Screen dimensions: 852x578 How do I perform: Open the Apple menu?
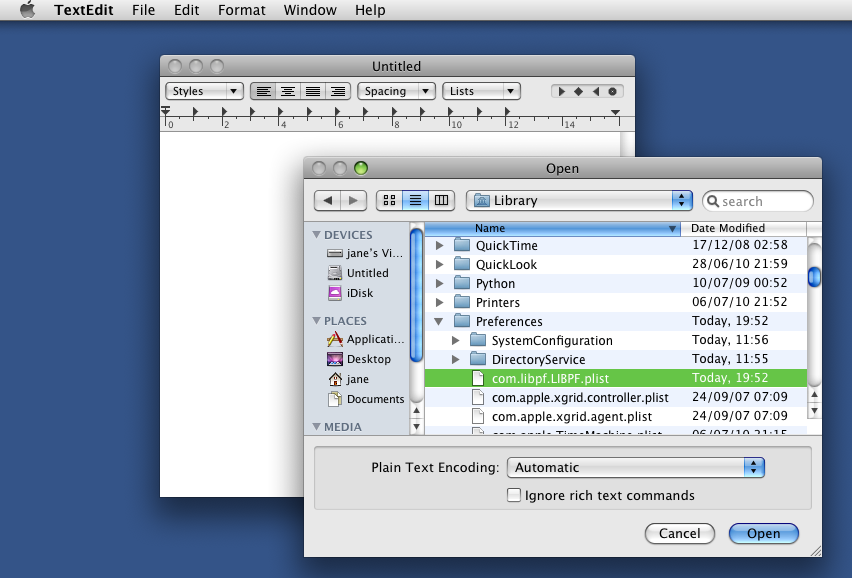coord(27,10)
